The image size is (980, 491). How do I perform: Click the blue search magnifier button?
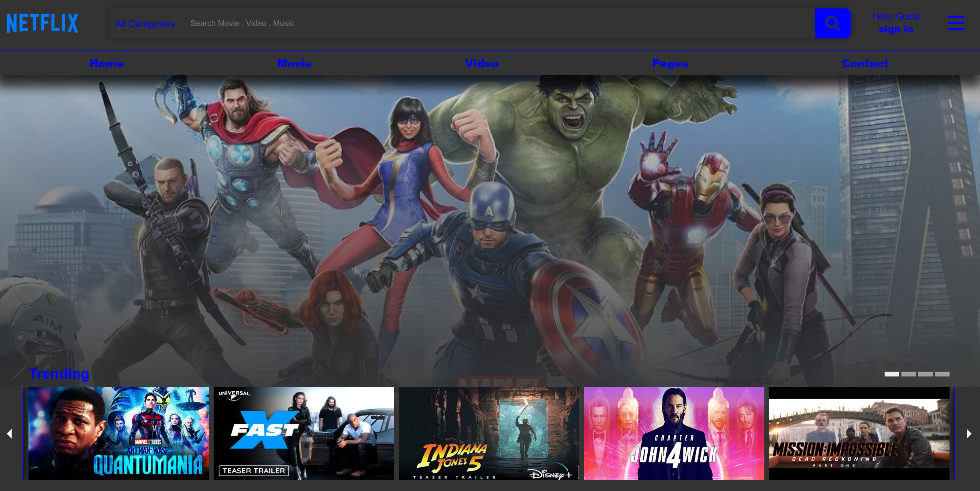(832, 24)
